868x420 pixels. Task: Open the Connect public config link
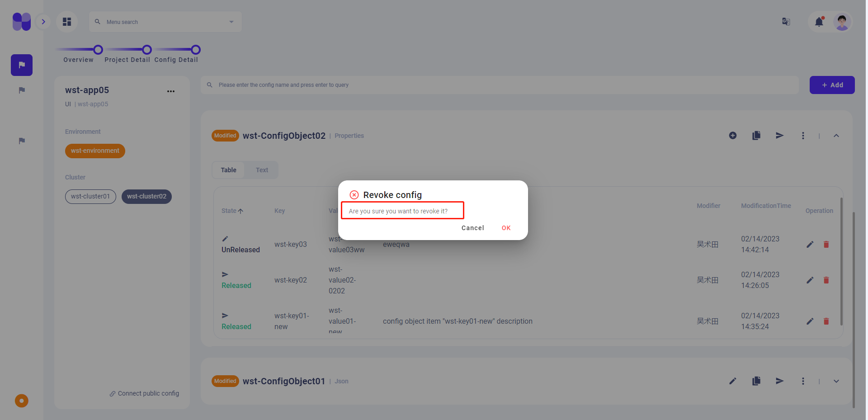click(x=144, y=393)
